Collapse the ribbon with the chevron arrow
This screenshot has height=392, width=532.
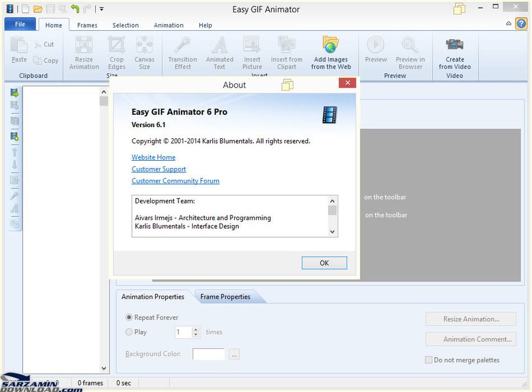click(508, 24)
